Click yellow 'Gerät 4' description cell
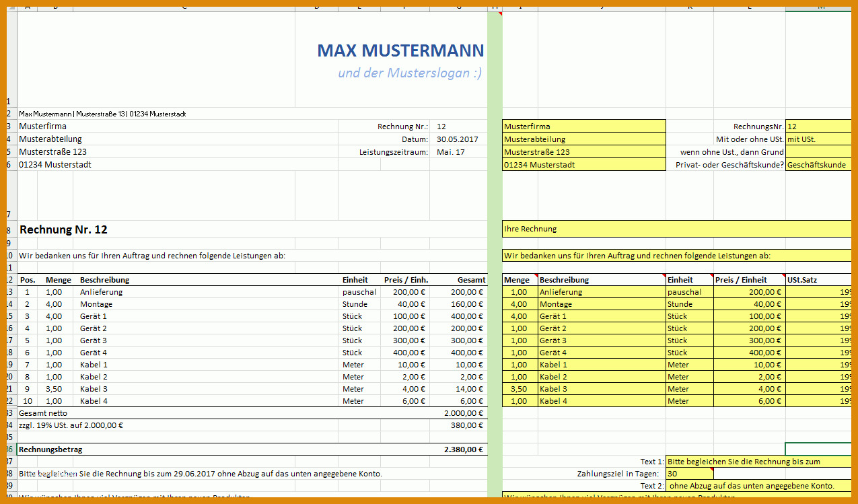 [602, 353]
